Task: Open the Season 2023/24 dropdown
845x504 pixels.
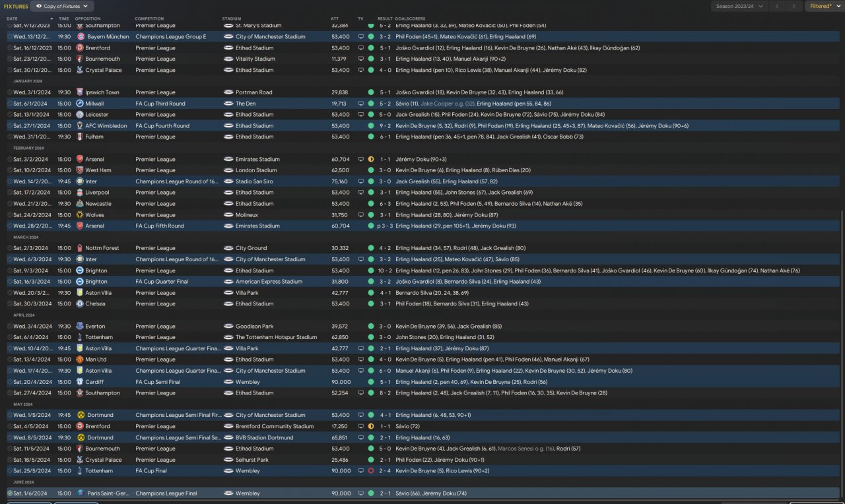Action: pos(740,7)
